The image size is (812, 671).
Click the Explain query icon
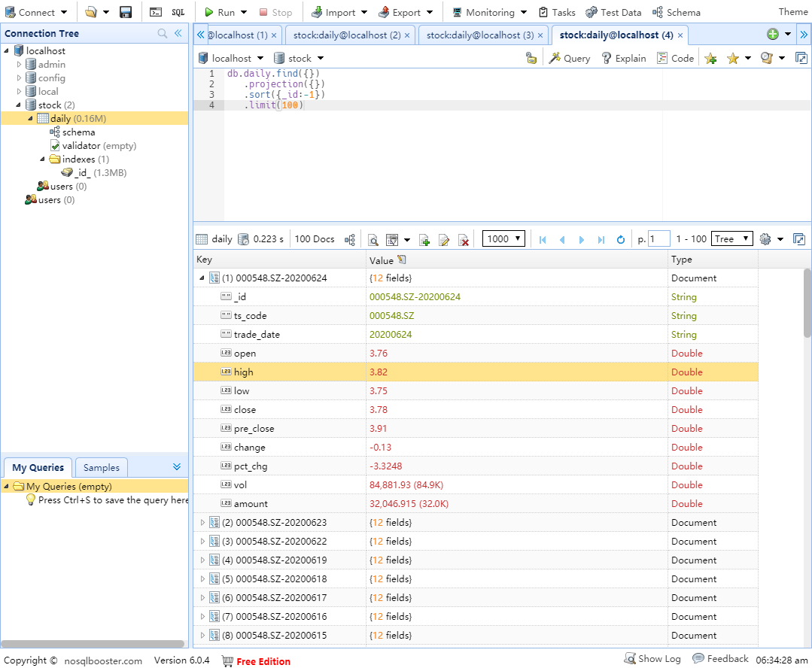coord(623,58)
